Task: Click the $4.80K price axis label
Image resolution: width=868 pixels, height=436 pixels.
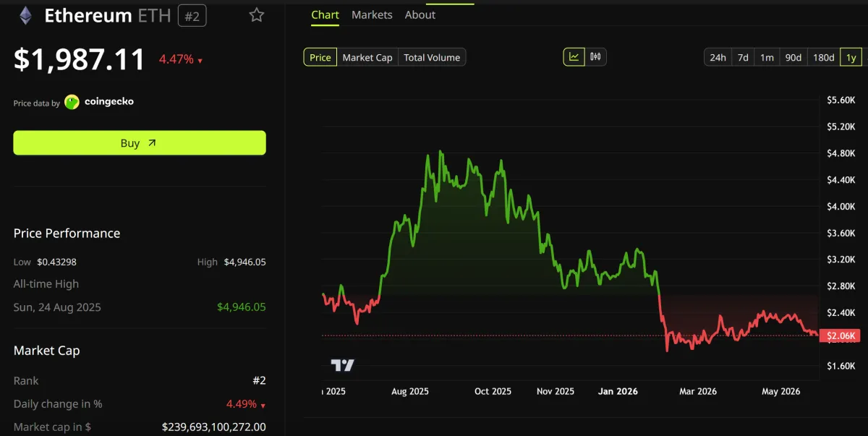Action: coord(841,153)
